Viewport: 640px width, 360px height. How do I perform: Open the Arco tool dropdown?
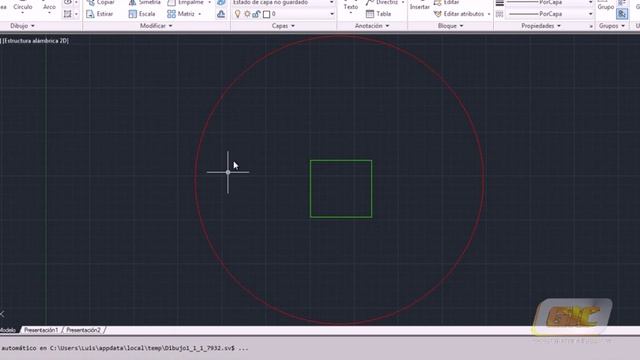point(49,13)
